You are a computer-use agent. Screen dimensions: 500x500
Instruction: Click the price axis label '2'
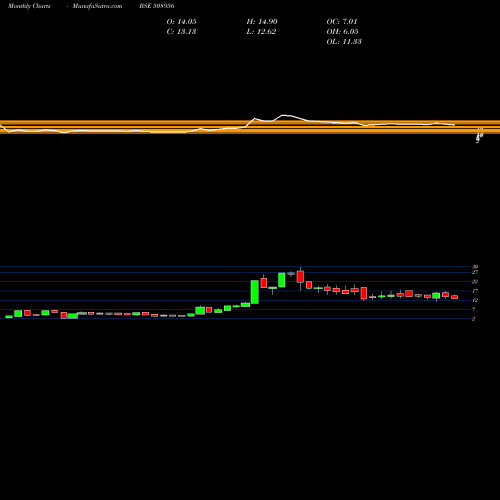473,319
